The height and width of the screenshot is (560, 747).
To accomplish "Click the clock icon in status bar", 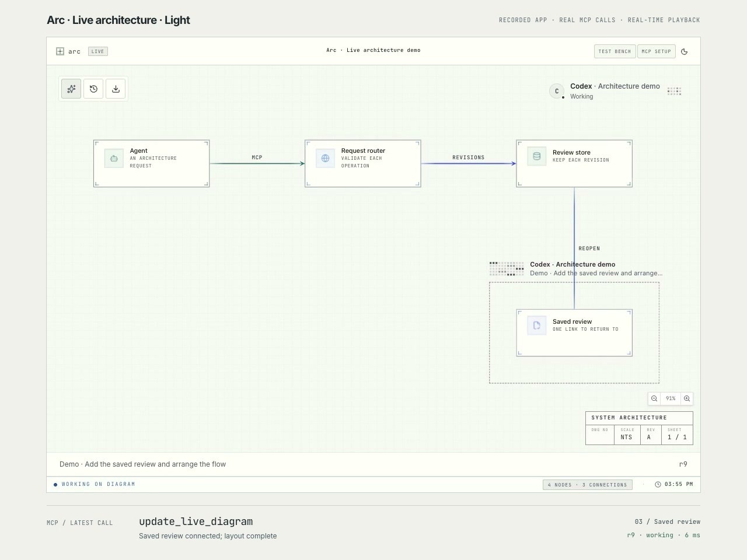I will pos(658,484).
